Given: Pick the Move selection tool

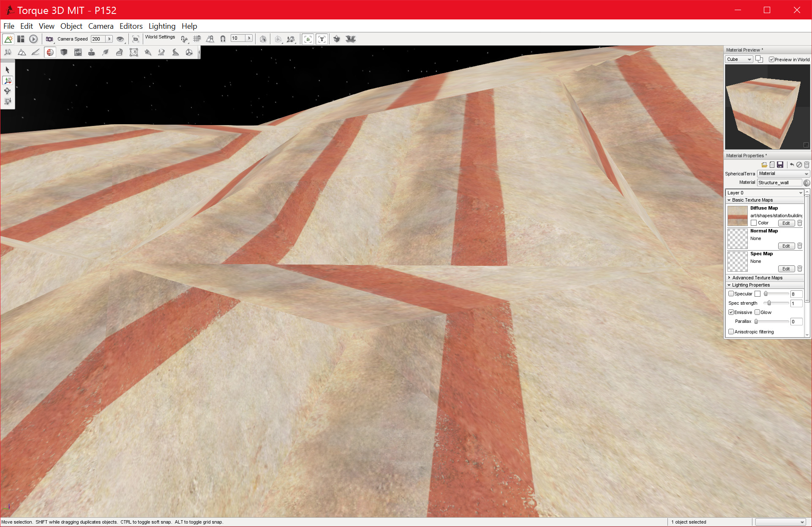Looking at the screenshot, I should click(7, 80).
